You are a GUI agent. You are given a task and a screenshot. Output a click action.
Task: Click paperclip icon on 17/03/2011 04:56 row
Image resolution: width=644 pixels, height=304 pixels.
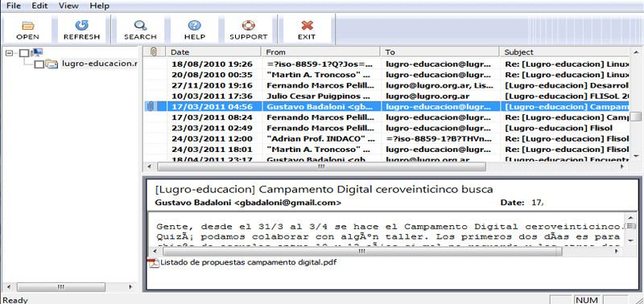pyautogui.click(x=151, y=107)
